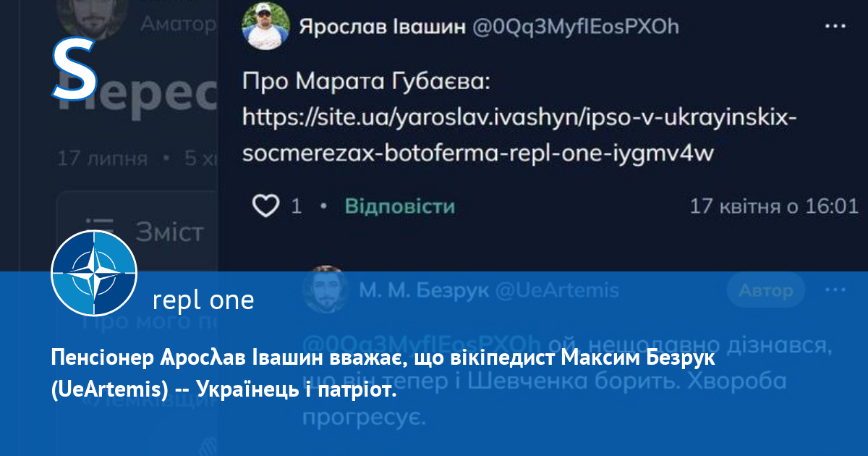The image size is (868, 456).
Task: Click the 17 квітня о 16:01 timestamp
Action: [773, 206]
